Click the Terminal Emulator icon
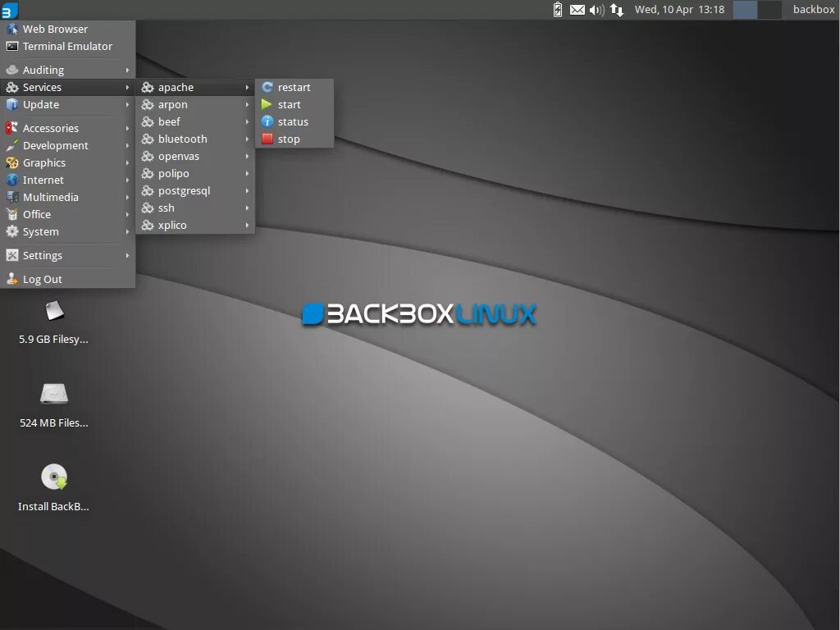This screenshot has width=840, height=630. click(x=11, y=47)
